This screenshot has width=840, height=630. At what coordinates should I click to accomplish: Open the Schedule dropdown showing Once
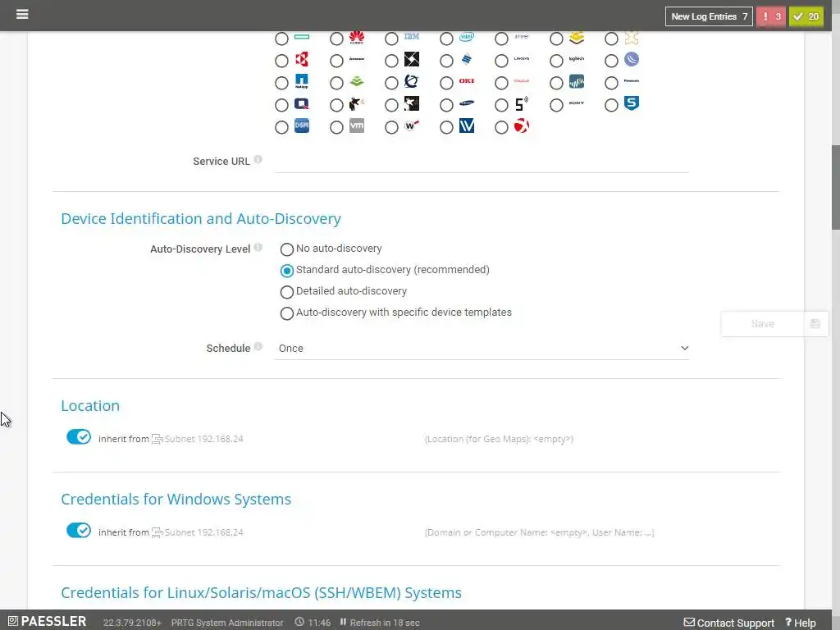(x=481, y=348)
